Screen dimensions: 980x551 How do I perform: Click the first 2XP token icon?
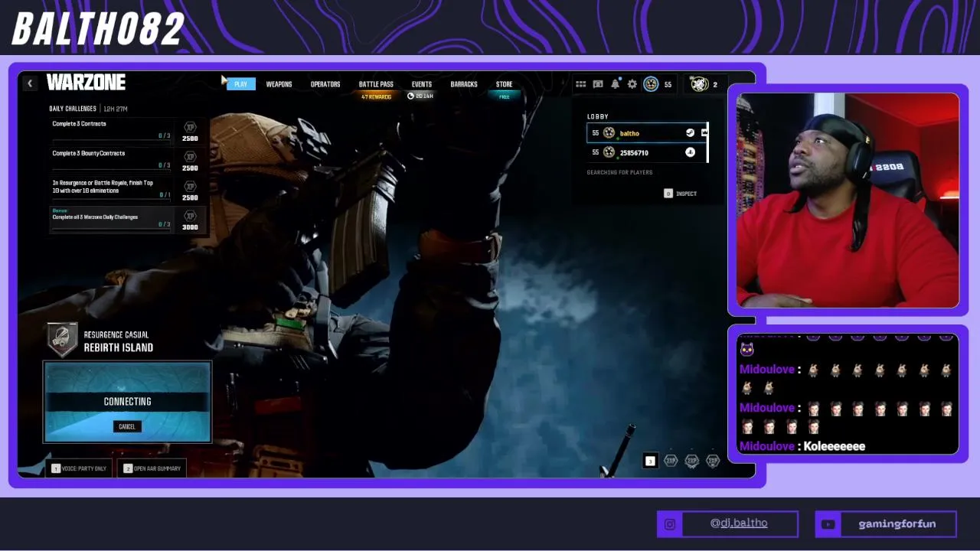(x=671, y=461)
